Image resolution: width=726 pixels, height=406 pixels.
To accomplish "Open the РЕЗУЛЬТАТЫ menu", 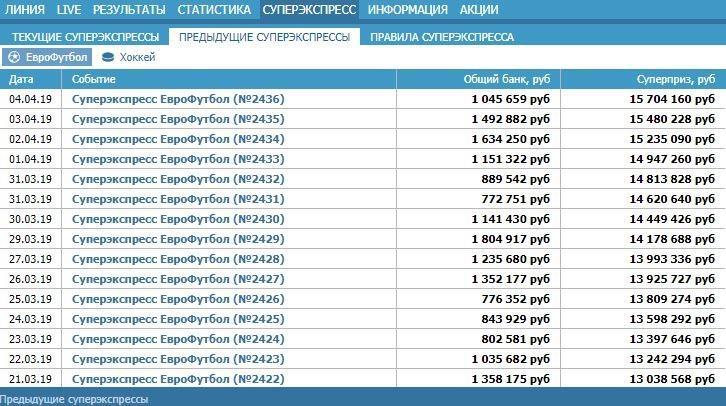I will tap(129, 10).
